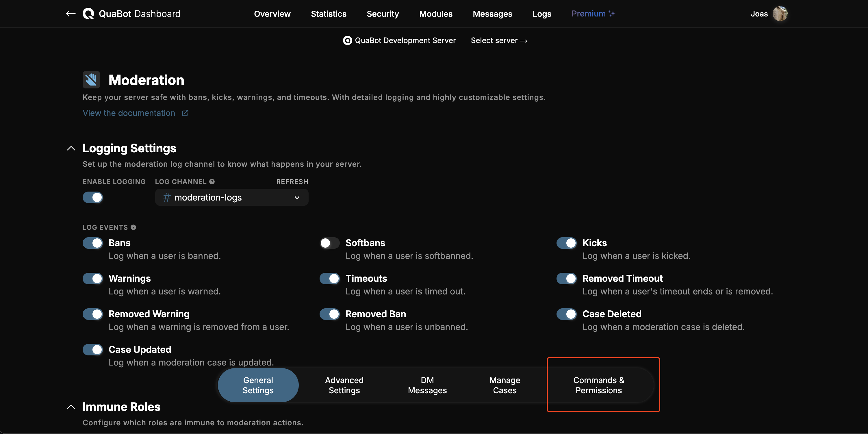The image size is (868, 434).
Task: Switch to DM Messages tab
Action: tap(427, 385)
